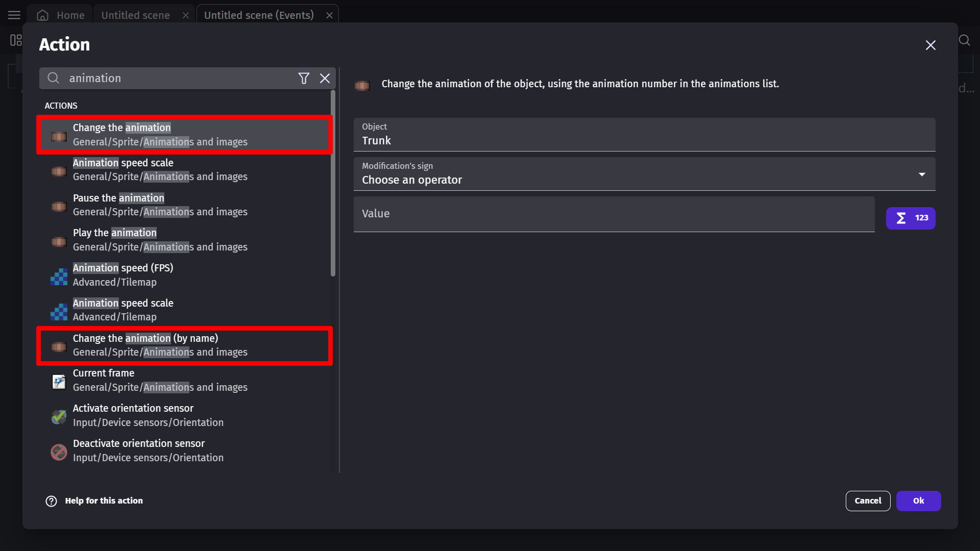Open Help for this action link
Viewport: 980px width, 551px height.
click(x=104, y=501)
